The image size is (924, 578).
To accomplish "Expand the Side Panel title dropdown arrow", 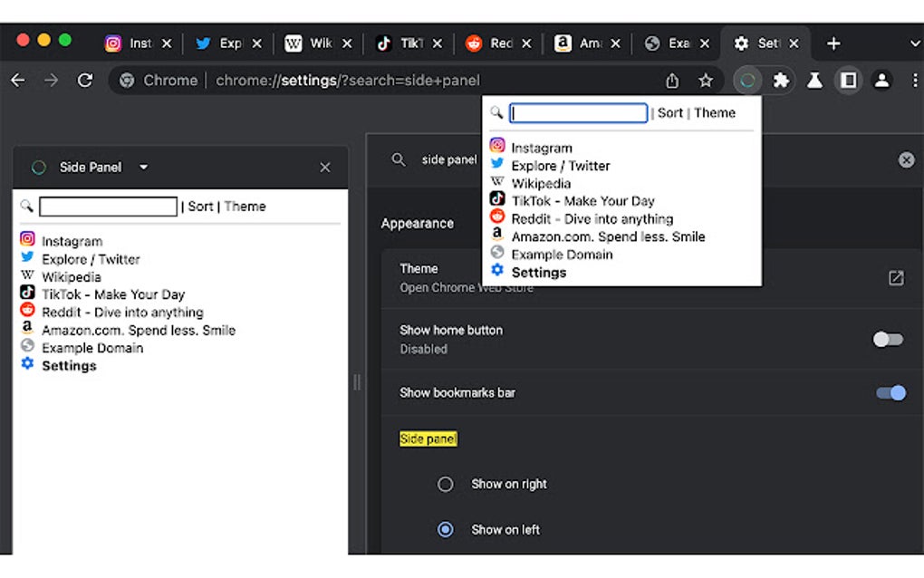I will [x=143, y=167].
